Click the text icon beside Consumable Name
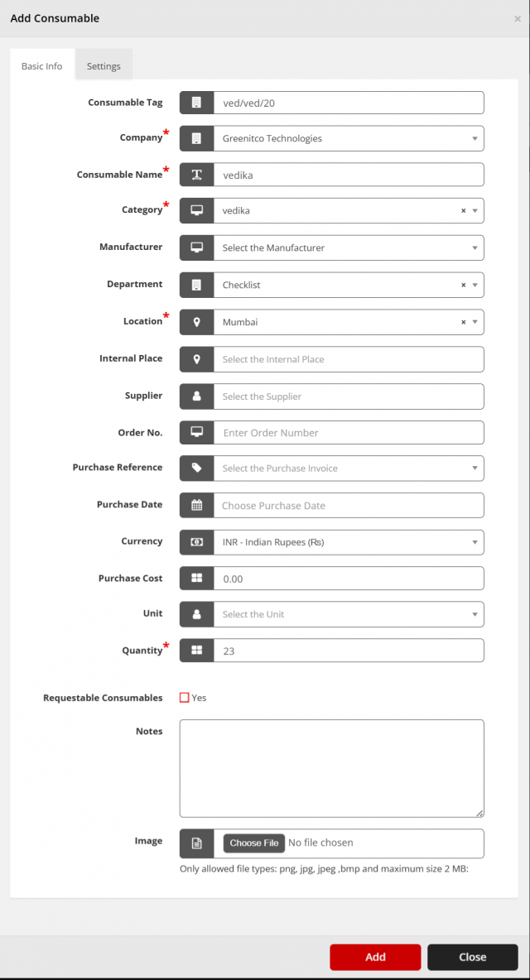 (197, 175)
